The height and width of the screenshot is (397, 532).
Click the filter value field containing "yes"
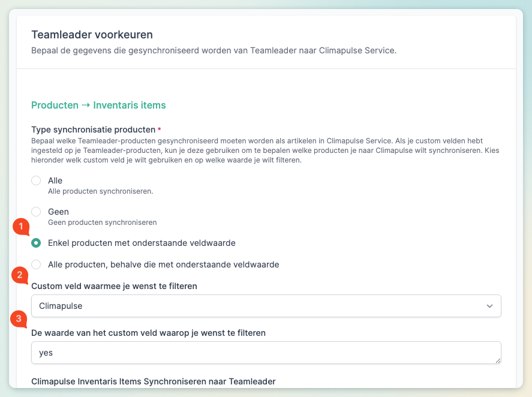[x=266, y=353]
